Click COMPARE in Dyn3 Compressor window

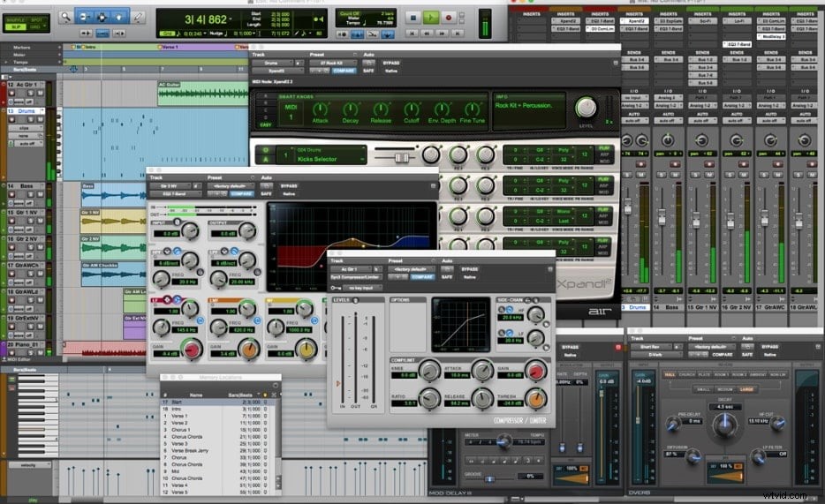(422, 277)
